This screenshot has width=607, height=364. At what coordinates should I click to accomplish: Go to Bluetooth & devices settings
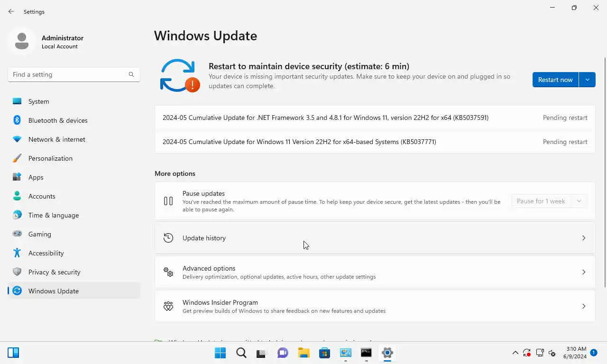coord(74,120)
